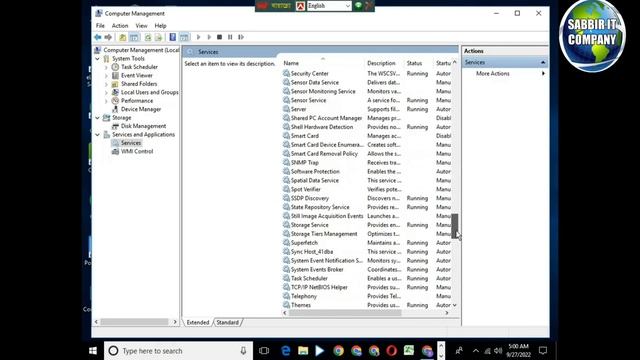Switch to the Standard tab

tap(227, 322)
